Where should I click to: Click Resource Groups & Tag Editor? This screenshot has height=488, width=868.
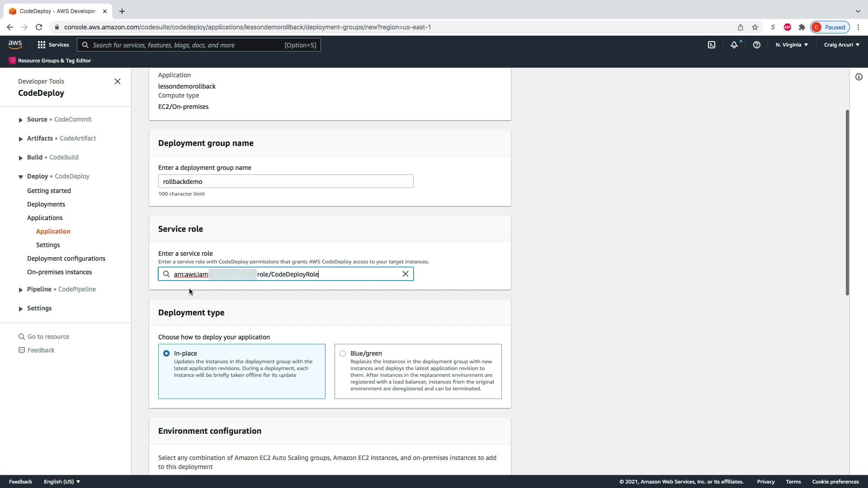coord(54,61)
